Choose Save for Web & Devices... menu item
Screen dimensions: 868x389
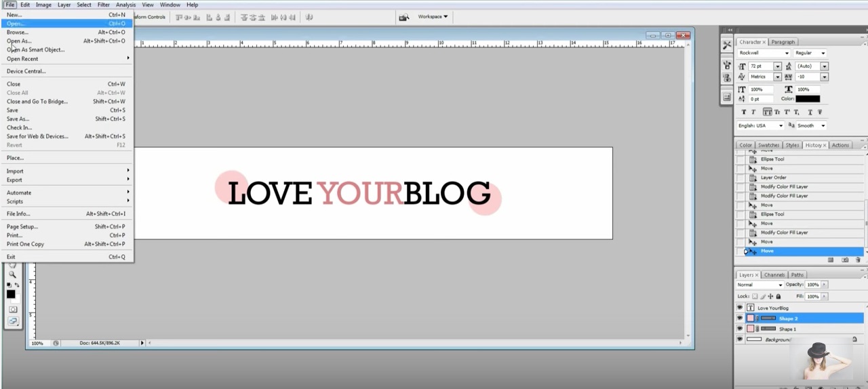(x=66, y=136)
